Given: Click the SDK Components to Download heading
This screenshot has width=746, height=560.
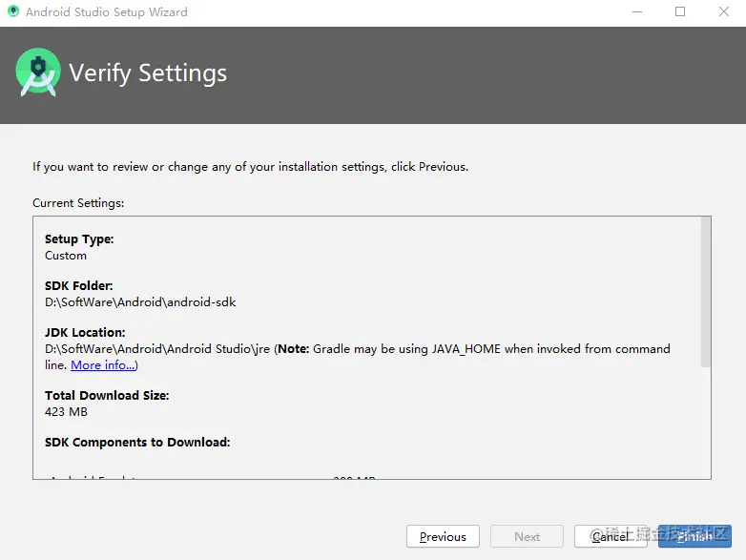Looking at the screenshot, I should point(137,442).
